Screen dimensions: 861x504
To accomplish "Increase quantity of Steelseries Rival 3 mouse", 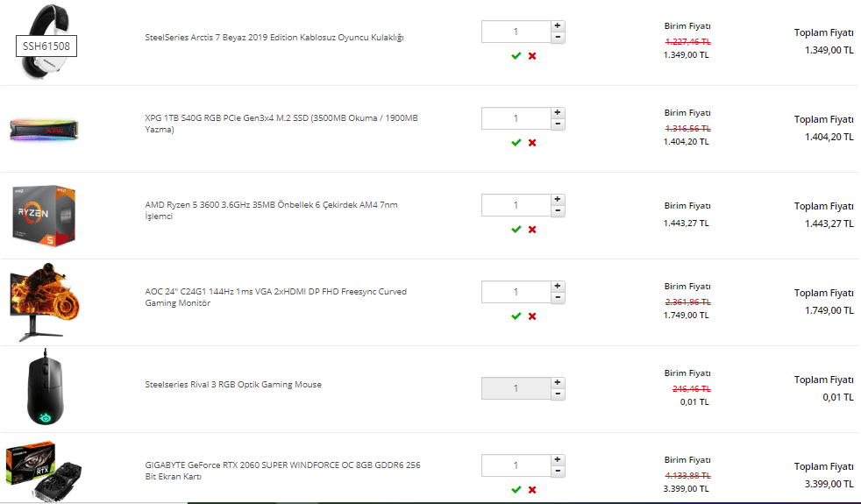I will pyautogui.click(x=558, y=383).
